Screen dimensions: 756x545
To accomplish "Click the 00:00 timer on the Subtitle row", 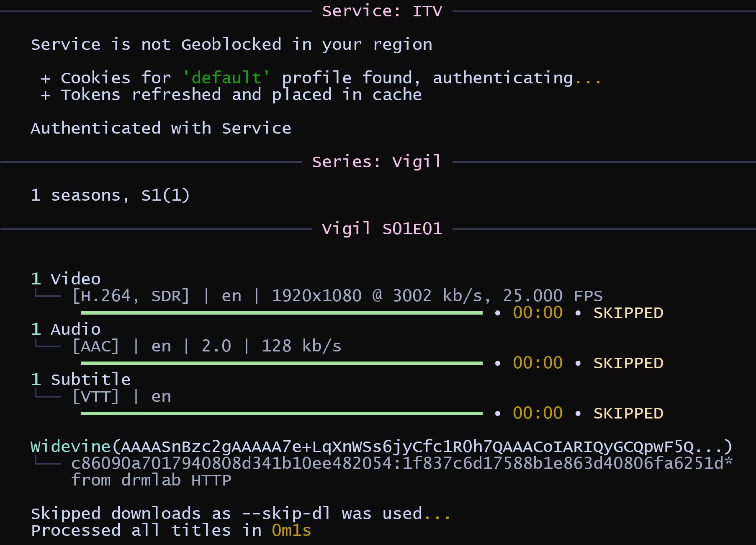I will [537, 414].
